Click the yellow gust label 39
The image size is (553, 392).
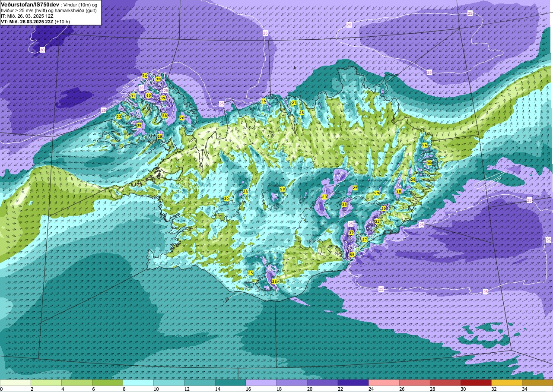(163, 98)
